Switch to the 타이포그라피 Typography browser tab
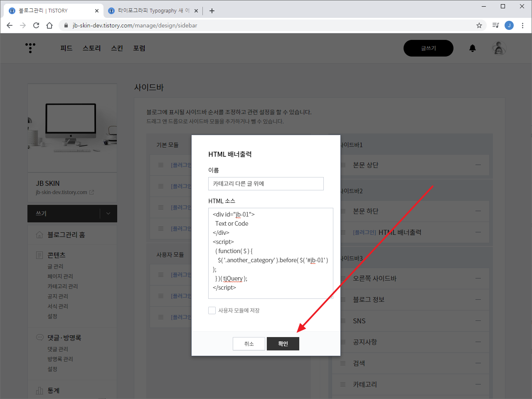532x399 pixels. [153, 11]
